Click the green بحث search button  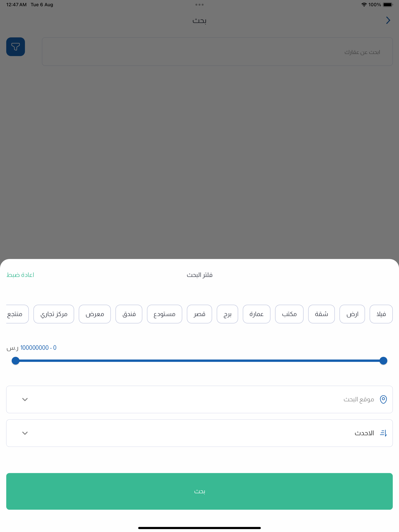point(199,491)
